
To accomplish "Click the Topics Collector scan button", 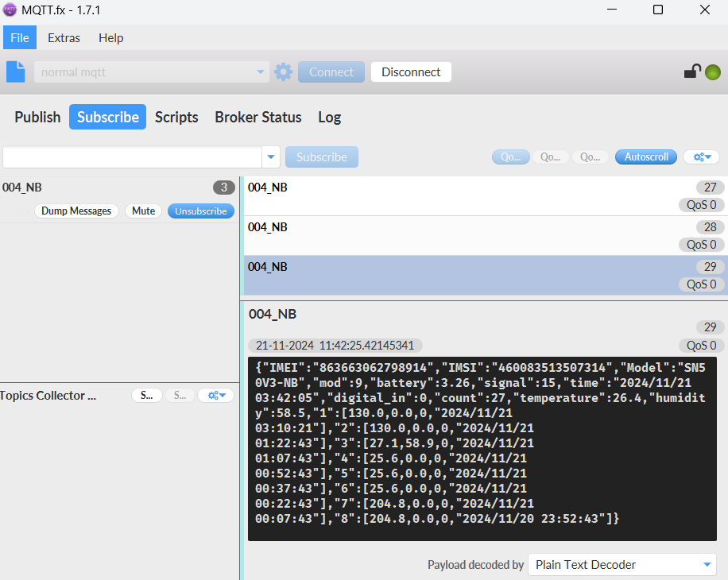I will [x=147, y=396].
